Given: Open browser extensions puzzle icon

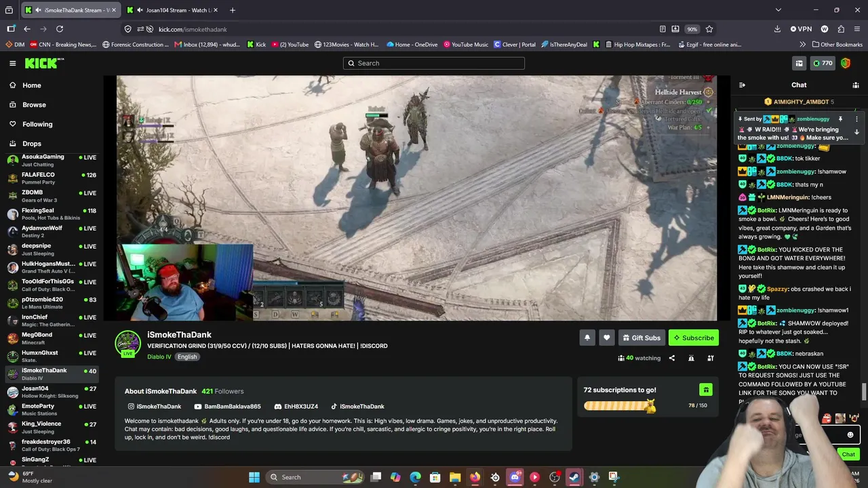Looking at the screenshot, I should tap(841, 29).
